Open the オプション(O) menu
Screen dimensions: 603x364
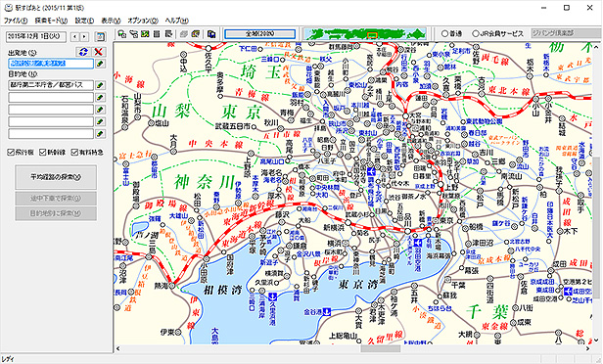click(x=143, y=21)
